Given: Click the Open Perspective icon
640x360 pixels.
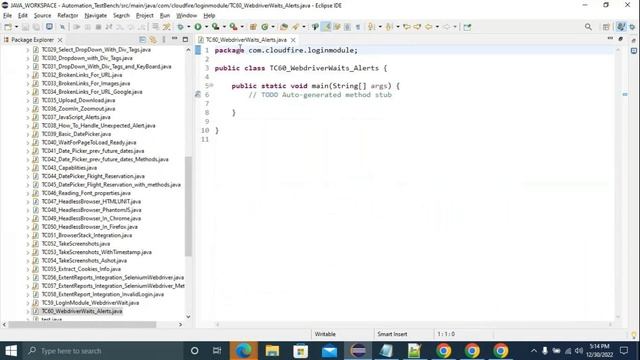Looking at the screenshot, I should 606,27.
